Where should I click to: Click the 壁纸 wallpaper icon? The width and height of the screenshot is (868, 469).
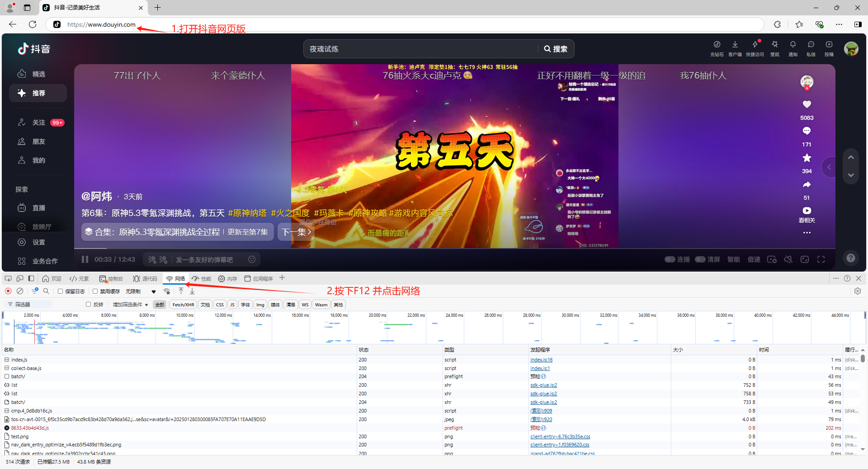(775, 44)
